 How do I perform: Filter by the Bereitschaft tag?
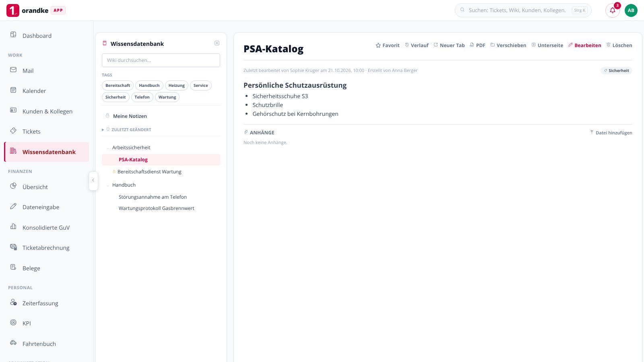point(118,85)
